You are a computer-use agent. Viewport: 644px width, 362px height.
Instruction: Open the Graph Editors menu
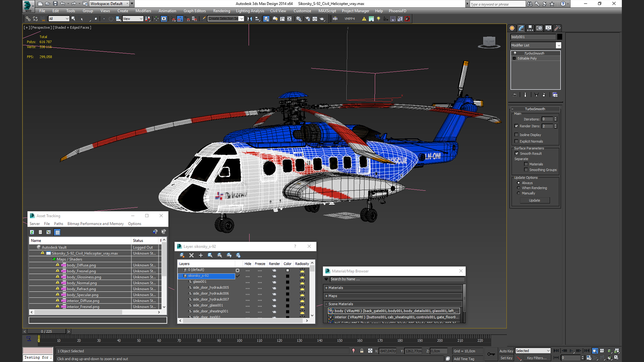pos(195,11)
